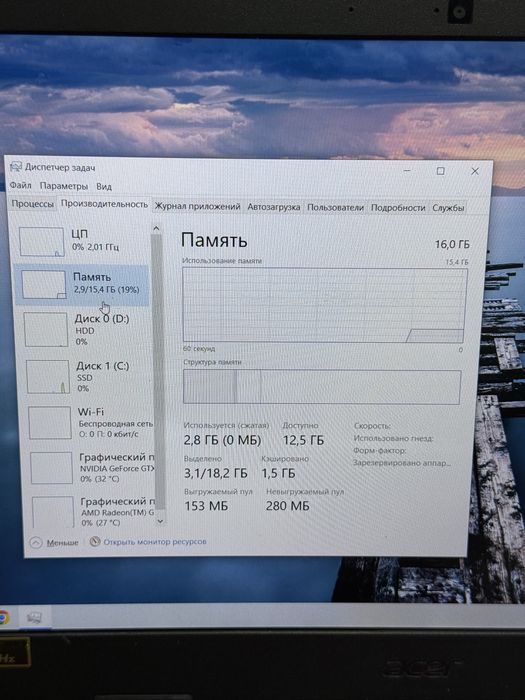Click the Task Manager title bar icon
Image resolution: width=525 pixels, height=700 pixels.
pyautogui.click(x=16, y=167)
